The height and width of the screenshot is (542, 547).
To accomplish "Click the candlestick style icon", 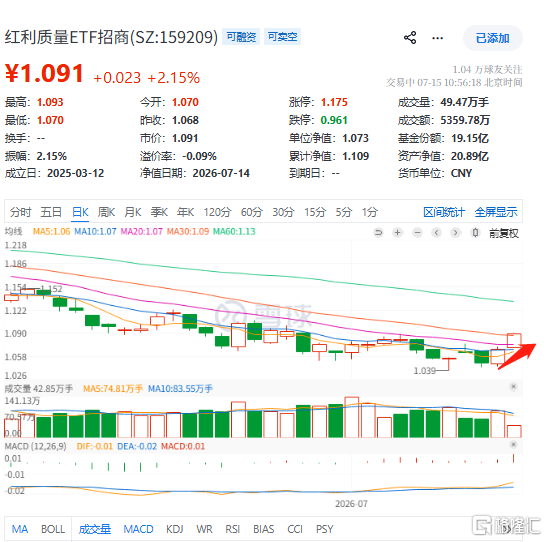I will (475, 233).
